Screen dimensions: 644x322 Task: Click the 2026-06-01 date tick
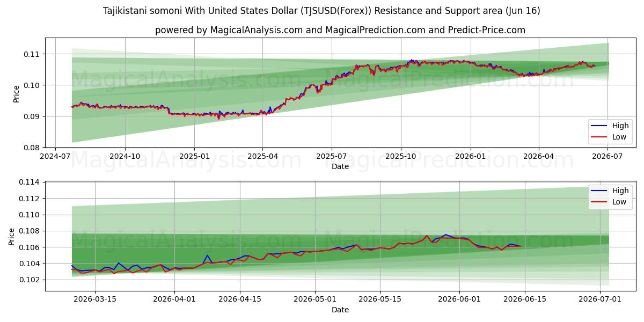tap(460, 299)
